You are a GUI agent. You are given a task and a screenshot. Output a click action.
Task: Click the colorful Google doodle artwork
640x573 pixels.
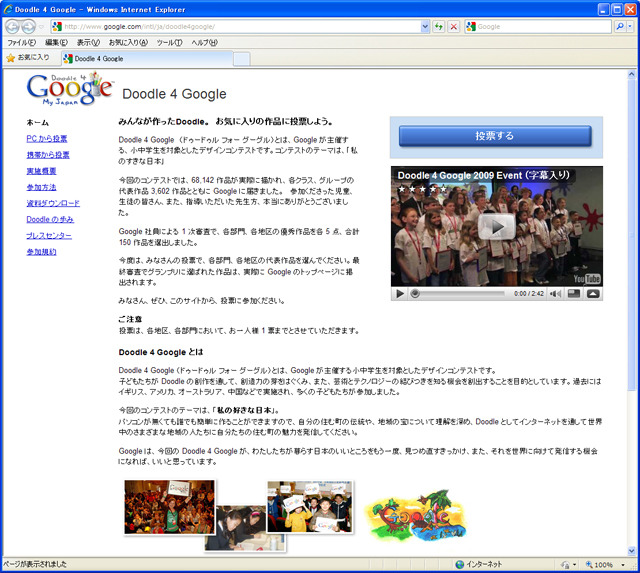[x=415, y=516]
